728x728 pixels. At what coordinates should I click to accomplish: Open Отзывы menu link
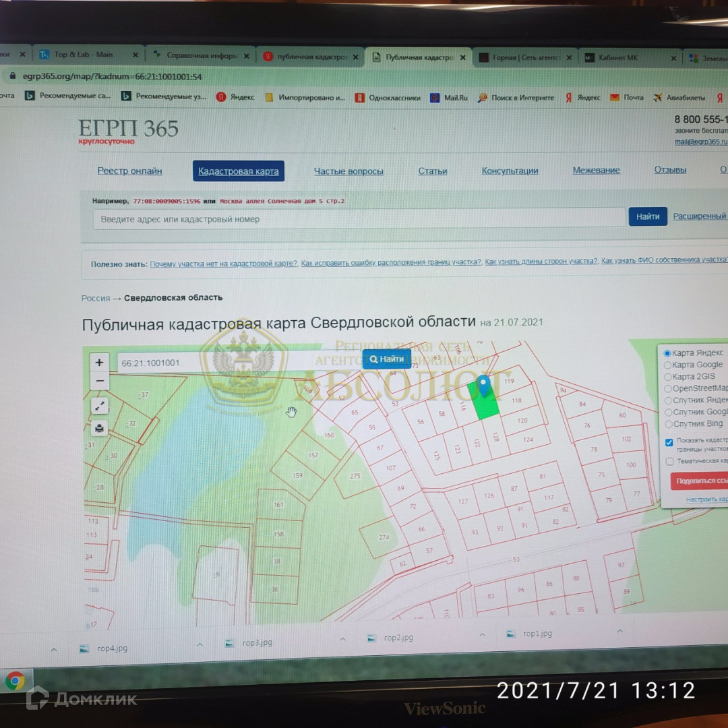point(670,170)
